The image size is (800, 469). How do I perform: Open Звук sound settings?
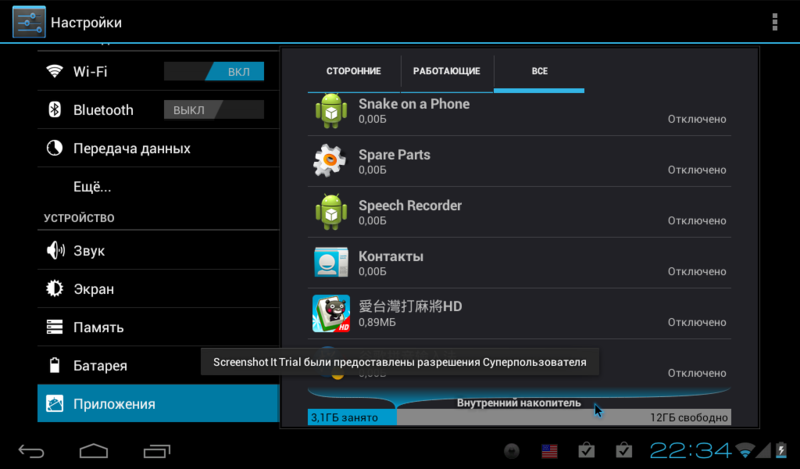(x=158, y=251)
